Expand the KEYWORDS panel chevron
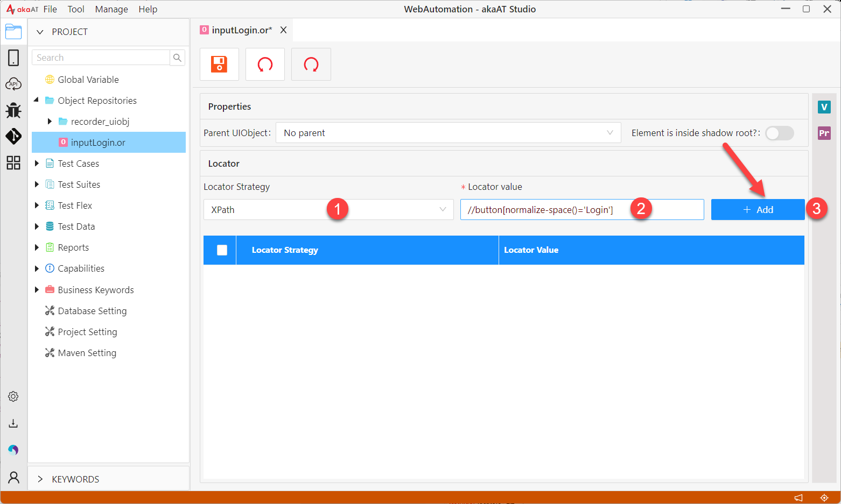The width and height of the screenshot is (841, 504). (40, 479)
